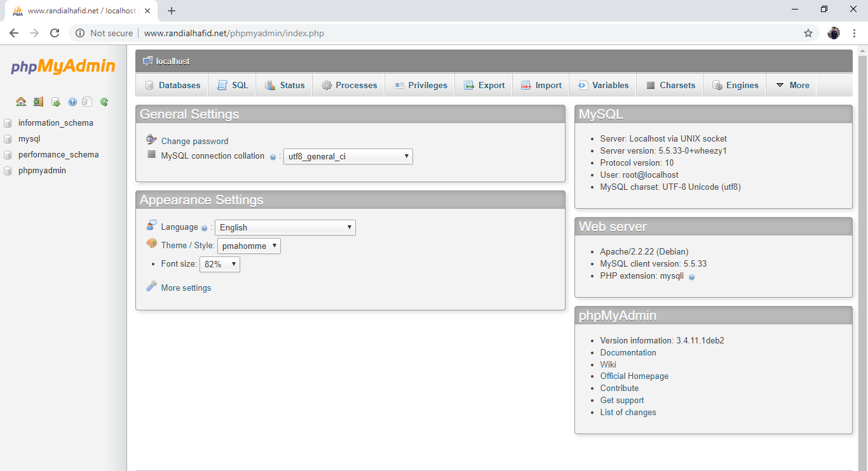The height and width of the screenshot is (471, 868).
Task: Click the Processes tab gear icon
Action: click(327, 85)
